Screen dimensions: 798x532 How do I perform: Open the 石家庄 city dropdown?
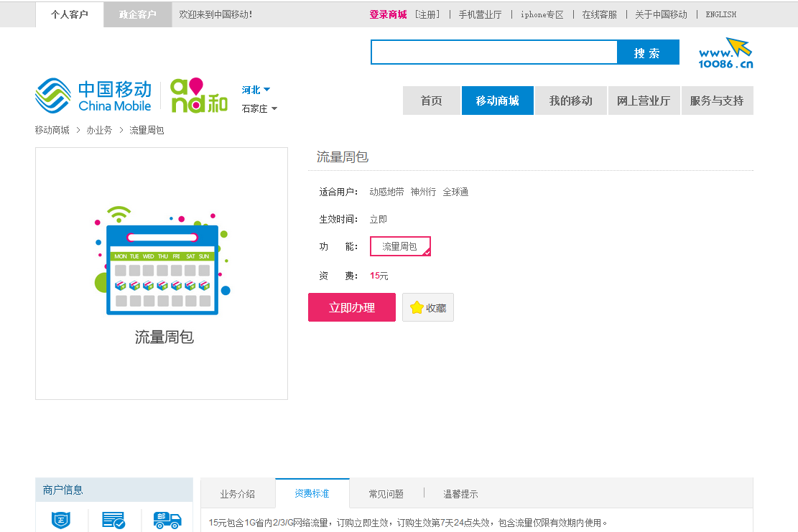point(259,108)
